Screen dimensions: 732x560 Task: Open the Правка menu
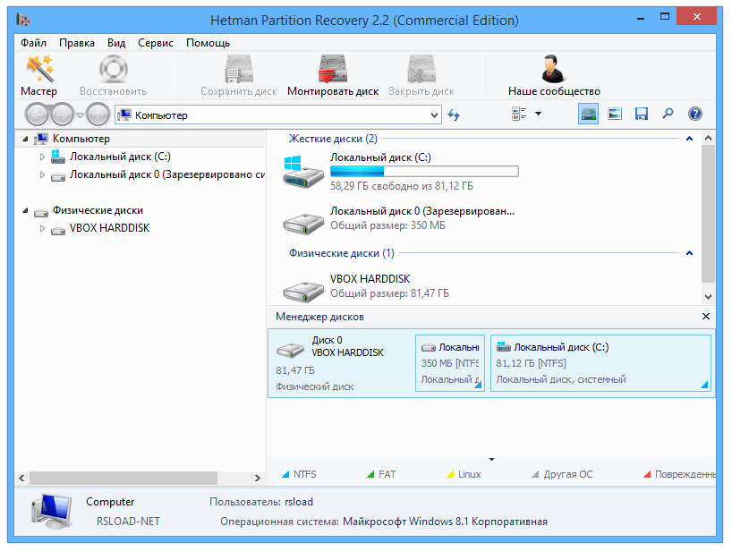(77, 43)
